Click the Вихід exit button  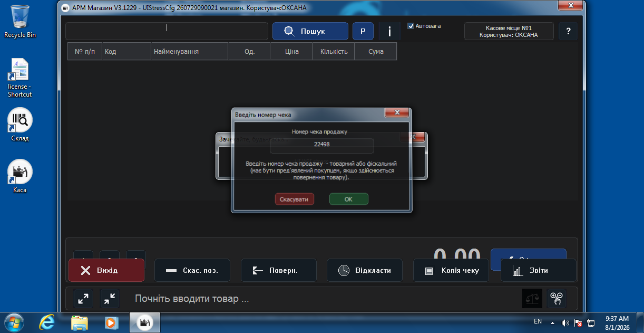click(x=106, y=270)
